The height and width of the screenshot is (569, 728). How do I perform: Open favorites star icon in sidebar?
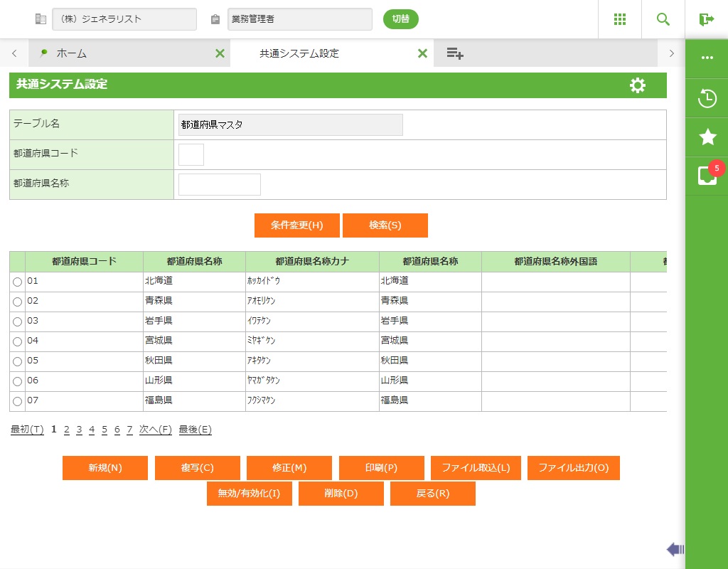tap(707, 137)
